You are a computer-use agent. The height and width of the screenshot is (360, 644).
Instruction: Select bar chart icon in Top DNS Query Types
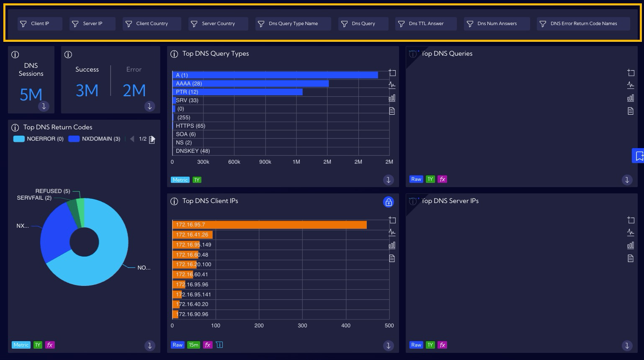392,98
